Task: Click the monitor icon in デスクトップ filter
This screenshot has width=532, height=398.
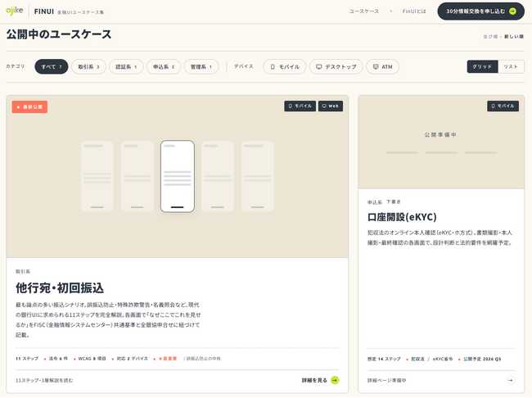Action: coord(319,67)
